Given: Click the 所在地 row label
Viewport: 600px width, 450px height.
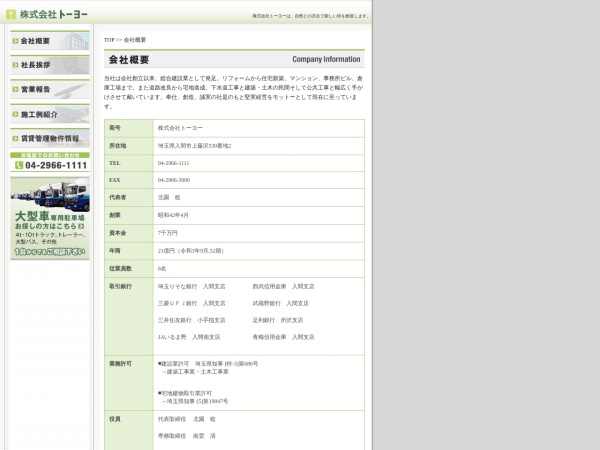Looking at the screenshot, I should point(117,146).
